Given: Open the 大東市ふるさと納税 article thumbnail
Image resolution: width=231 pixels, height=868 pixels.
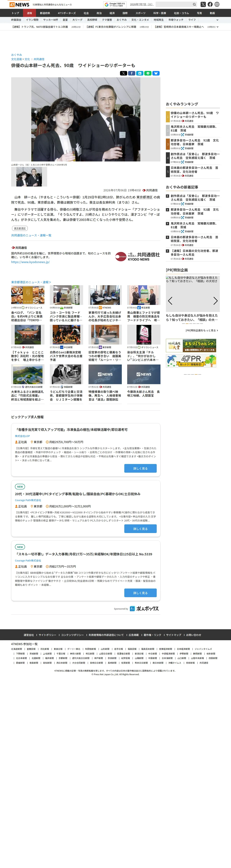Looking at the screenshot, I should 28,374.
